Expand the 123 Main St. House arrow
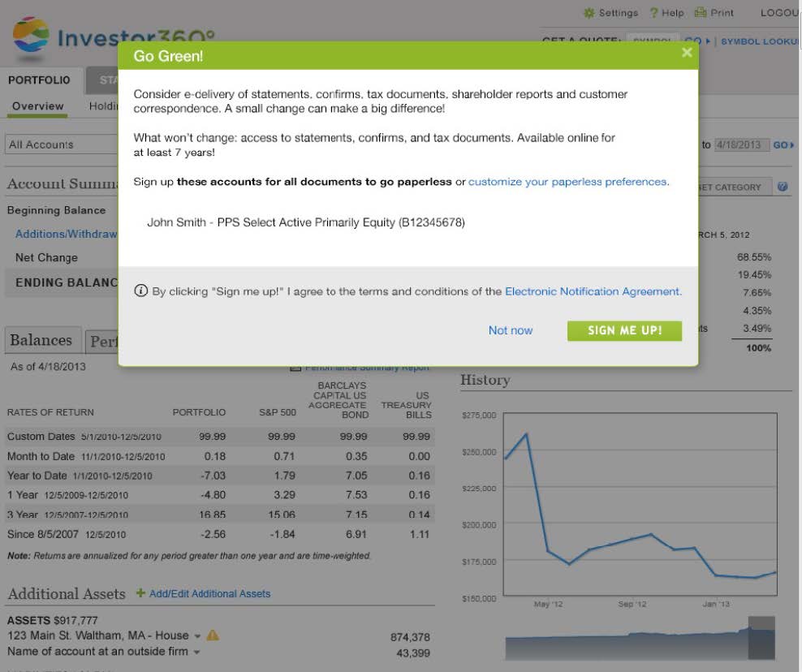The height and width of the screenshot is (672, 802). 197,636
